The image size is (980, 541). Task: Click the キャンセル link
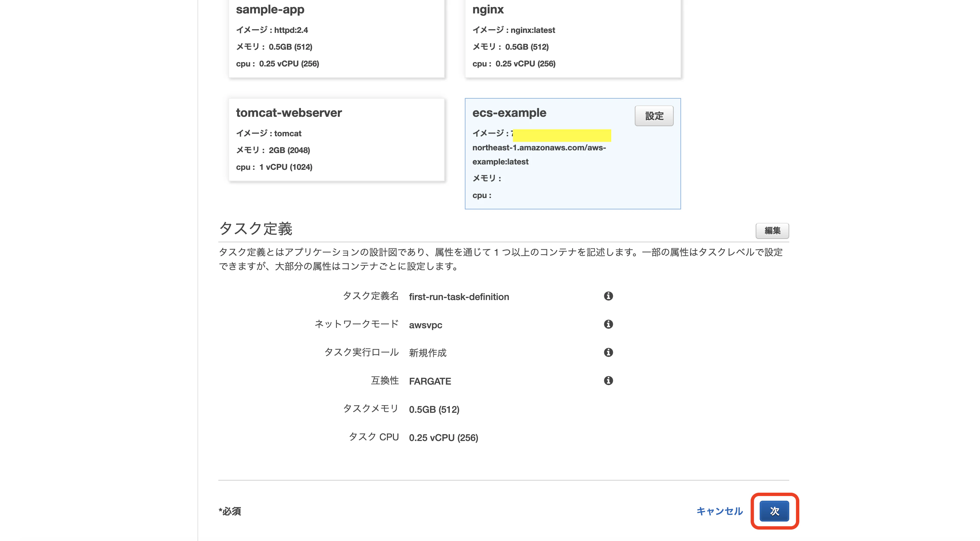pos(719,511)
